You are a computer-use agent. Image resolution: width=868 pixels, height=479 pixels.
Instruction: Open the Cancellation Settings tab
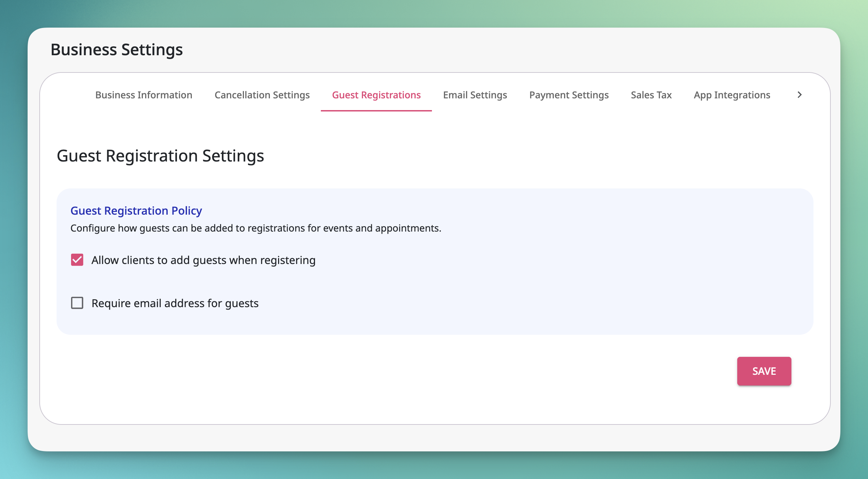[262, 95]
